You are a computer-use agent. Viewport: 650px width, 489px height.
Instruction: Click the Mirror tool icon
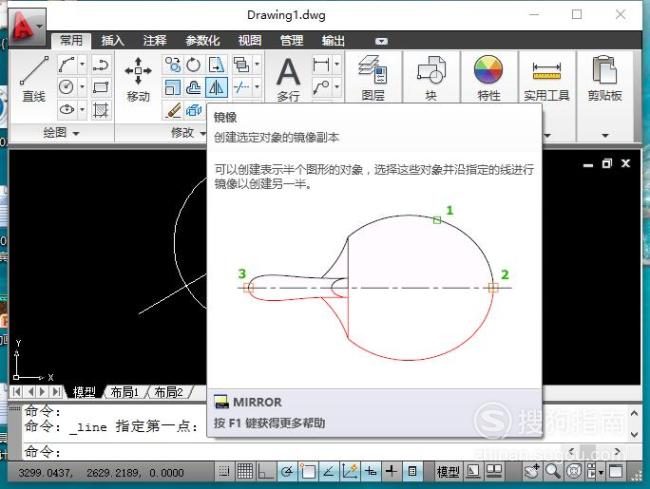pos(216,87)
